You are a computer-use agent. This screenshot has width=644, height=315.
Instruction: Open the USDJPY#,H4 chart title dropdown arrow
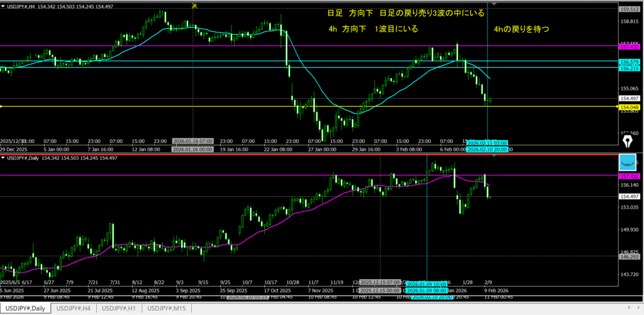[3, 6]
